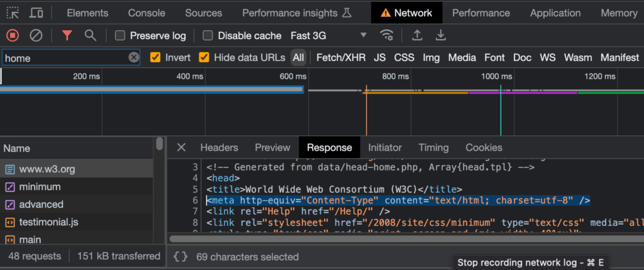Click the title line 5 in response
The image size is (644, 270).
[335, 190]
